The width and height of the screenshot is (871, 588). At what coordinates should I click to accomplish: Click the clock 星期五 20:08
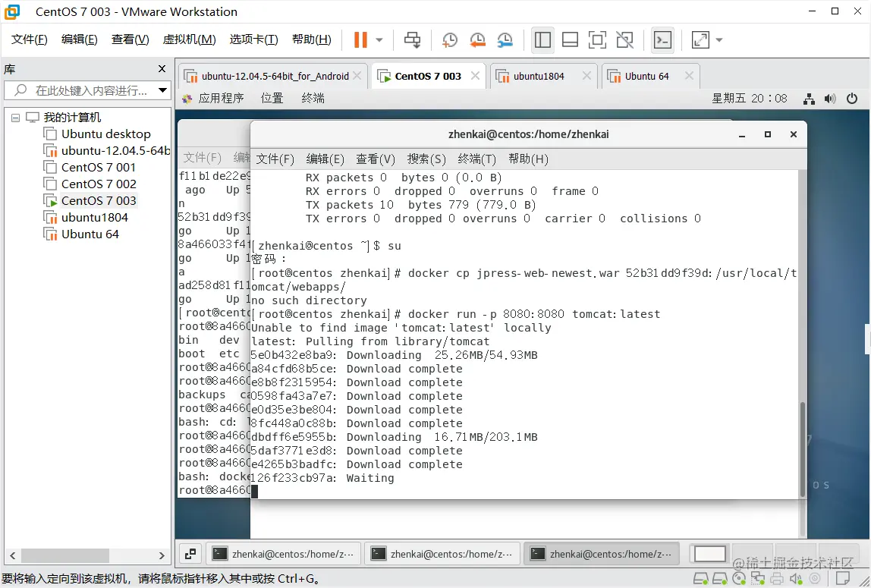click(750, 99)
